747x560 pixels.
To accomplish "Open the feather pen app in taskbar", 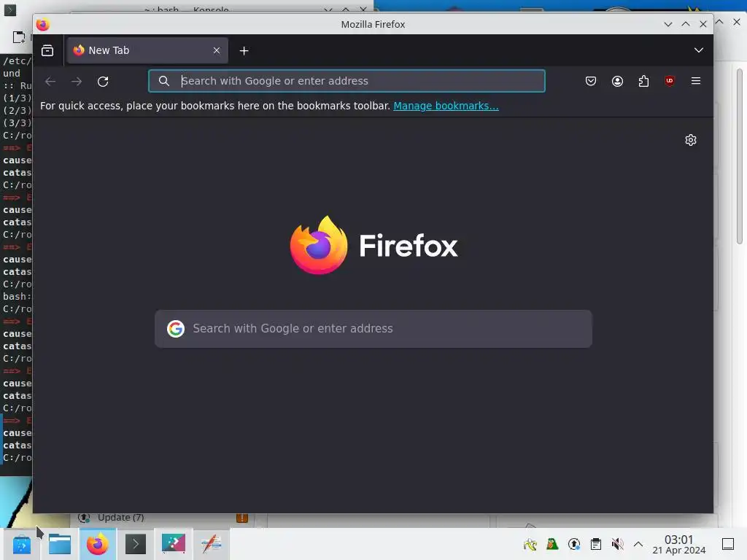I will tap(211, 544).
